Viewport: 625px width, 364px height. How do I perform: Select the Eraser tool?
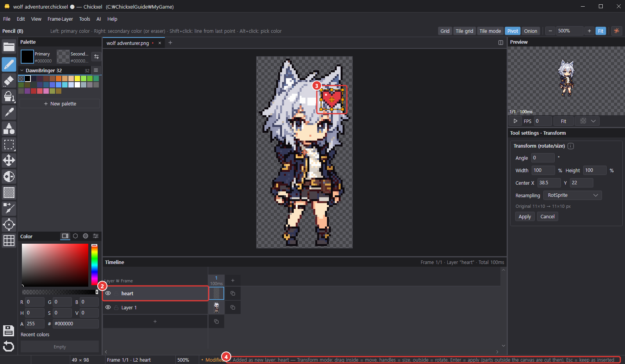[9, 80]
